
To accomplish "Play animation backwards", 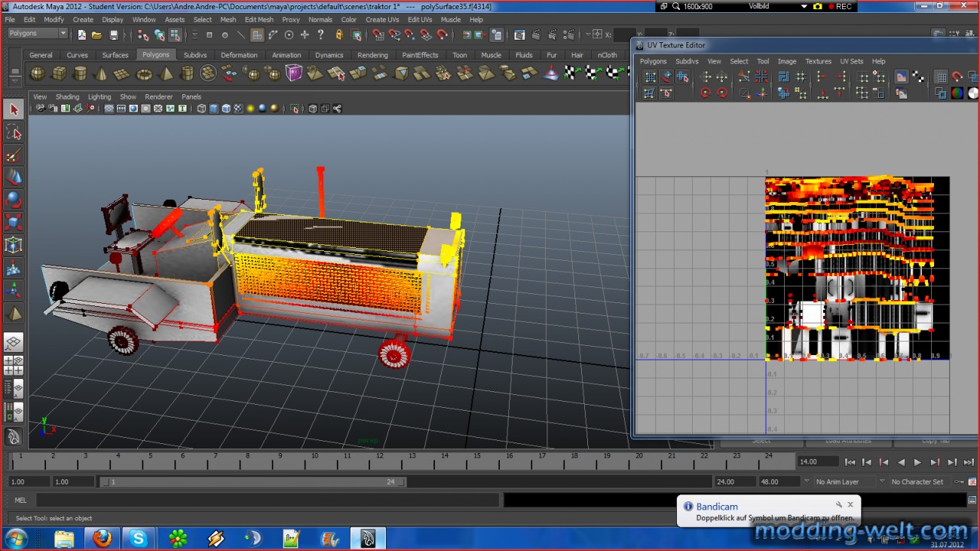I will (x=901, y=462).
